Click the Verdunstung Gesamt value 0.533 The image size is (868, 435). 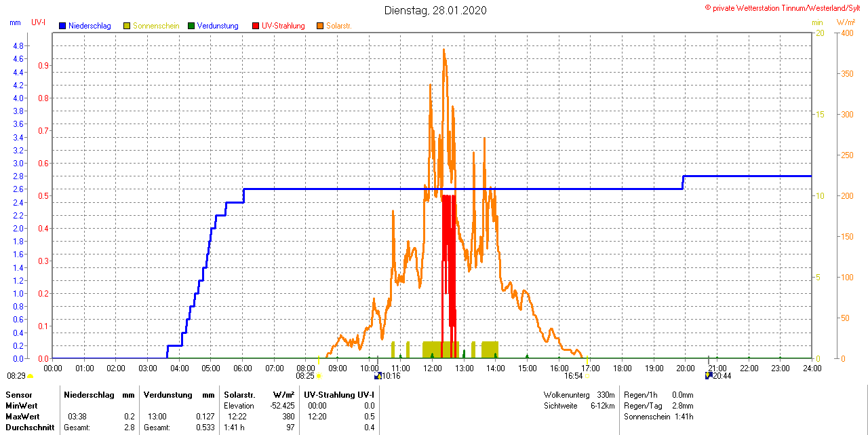[x=205, y=428]
